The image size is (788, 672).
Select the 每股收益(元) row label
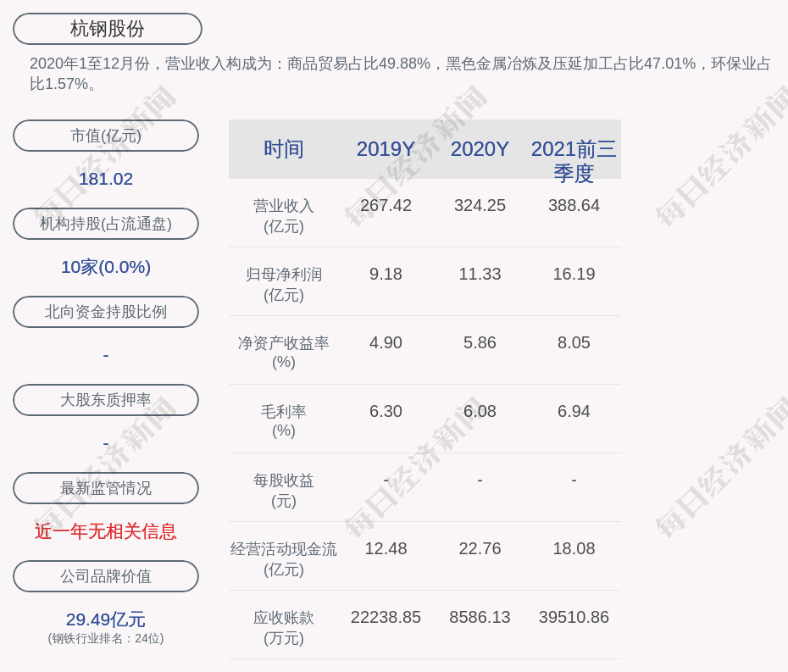(x=284, y=491)
